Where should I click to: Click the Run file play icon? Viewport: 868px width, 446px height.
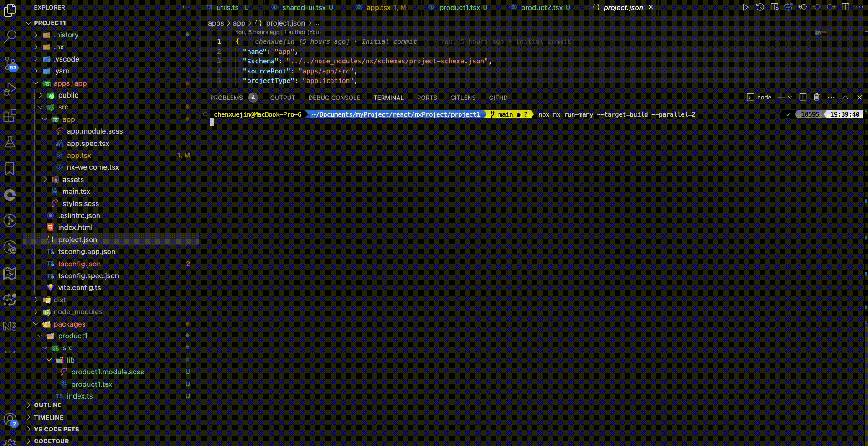click(x=745, y=7)
